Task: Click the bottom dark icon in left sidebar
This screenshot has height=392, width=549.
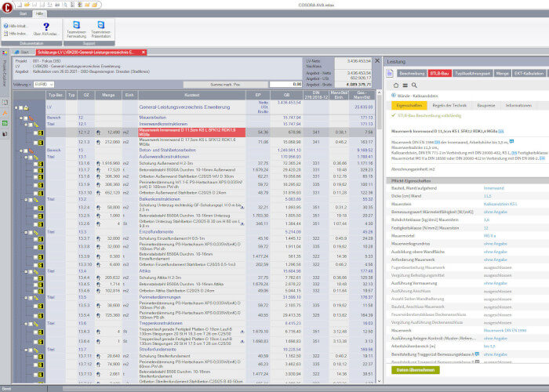Action: 5,134
